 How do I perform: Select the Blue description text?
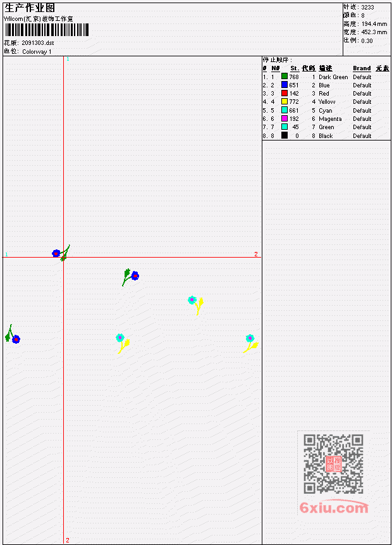(324, 85)
